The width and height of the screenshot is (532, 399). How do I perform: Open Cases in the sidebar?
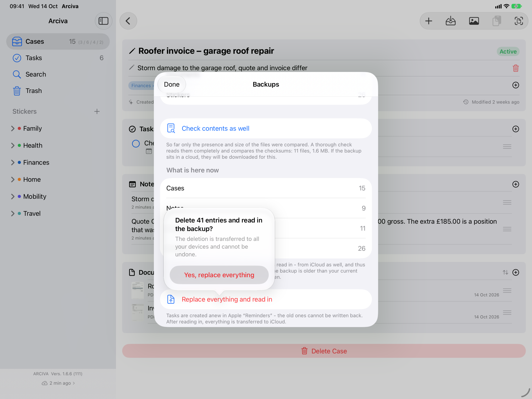click(58, 41)
